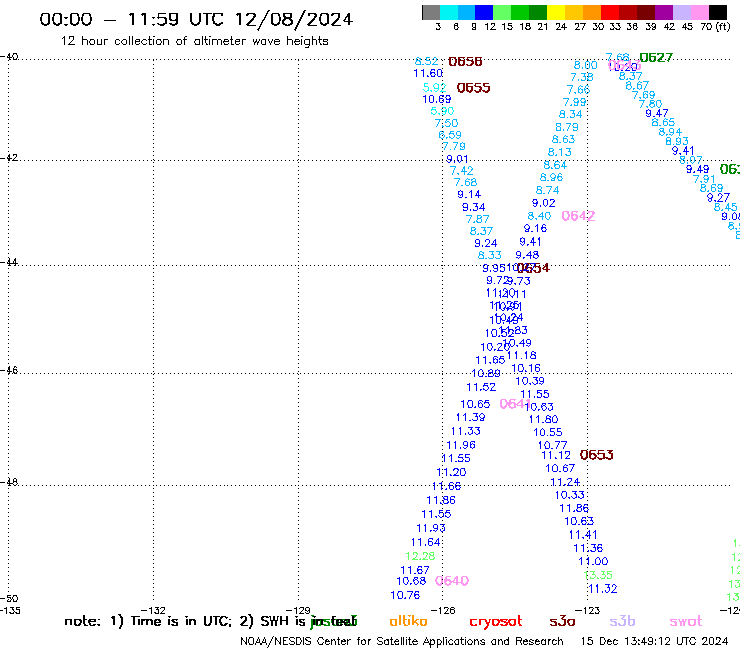Screen dimensions: 740x650
Task: Click the s3a time label '0654'
Action: tap(533, 268)
